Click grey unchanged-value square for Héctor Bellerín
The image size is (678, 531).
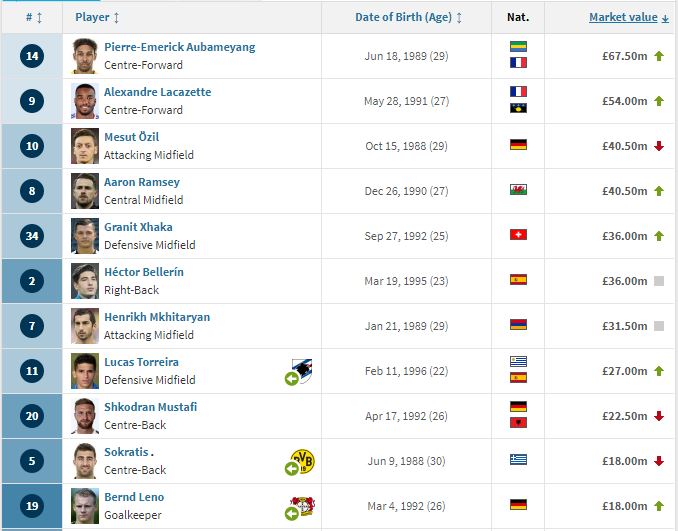pyautogui.click(x=659, y=281)
